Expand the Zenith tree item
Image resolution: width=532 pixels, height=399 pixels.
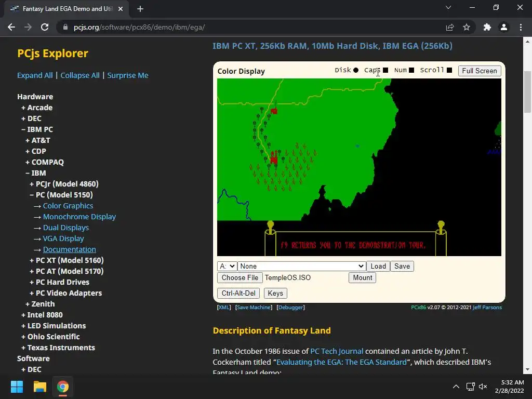point(40,303)
